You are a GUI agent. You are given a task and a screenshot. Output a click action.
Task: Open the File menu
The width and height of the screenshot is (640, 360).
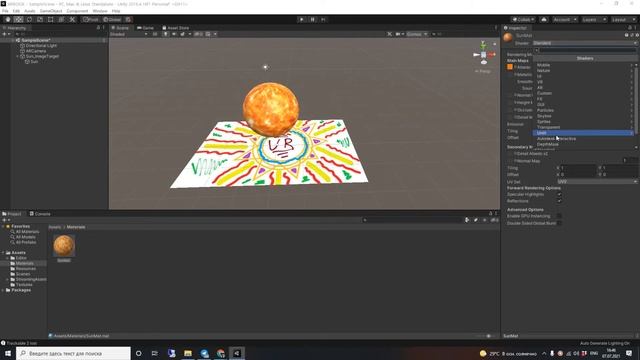click(x=5, y=11)
